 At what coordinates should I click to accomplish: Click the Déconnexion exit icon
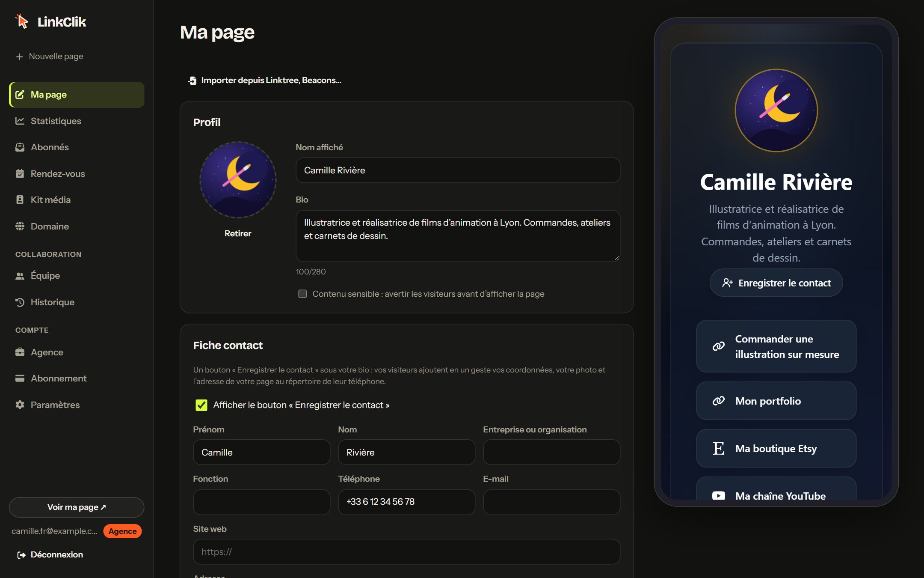21,555
